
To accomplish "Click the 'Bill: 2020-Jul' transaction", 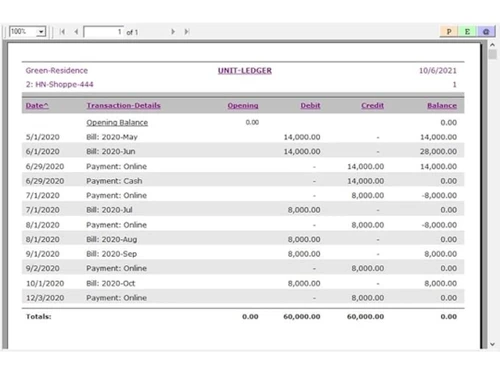I will coord(109,210).
